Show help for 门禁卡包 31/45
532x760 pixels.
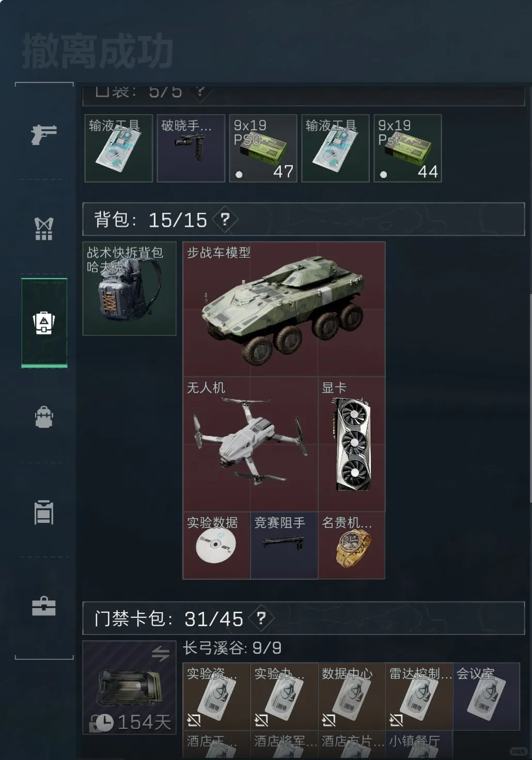click(x=261, y=618)
